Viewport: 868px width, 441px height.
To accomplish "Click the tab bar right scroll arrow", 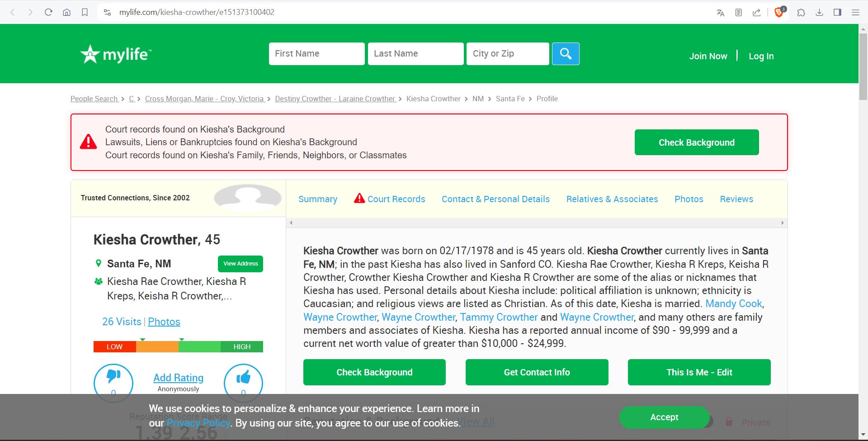I will tap(783, 223).
